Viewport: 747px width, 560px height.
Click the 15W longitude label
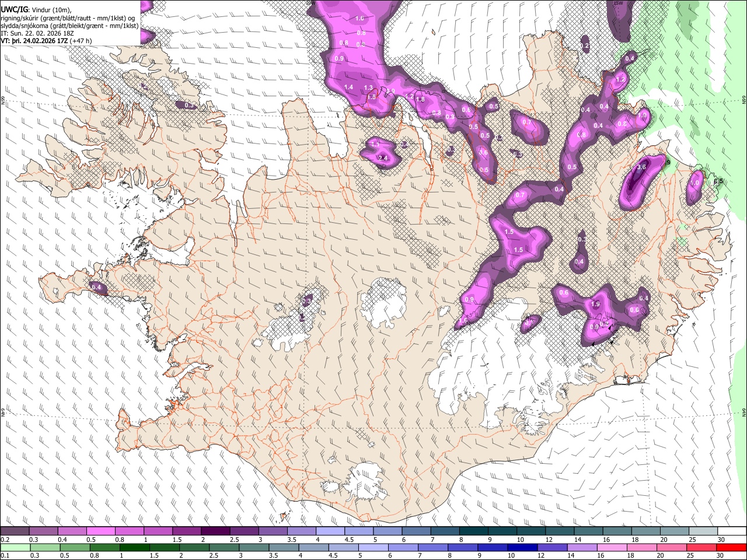(619, 3)
